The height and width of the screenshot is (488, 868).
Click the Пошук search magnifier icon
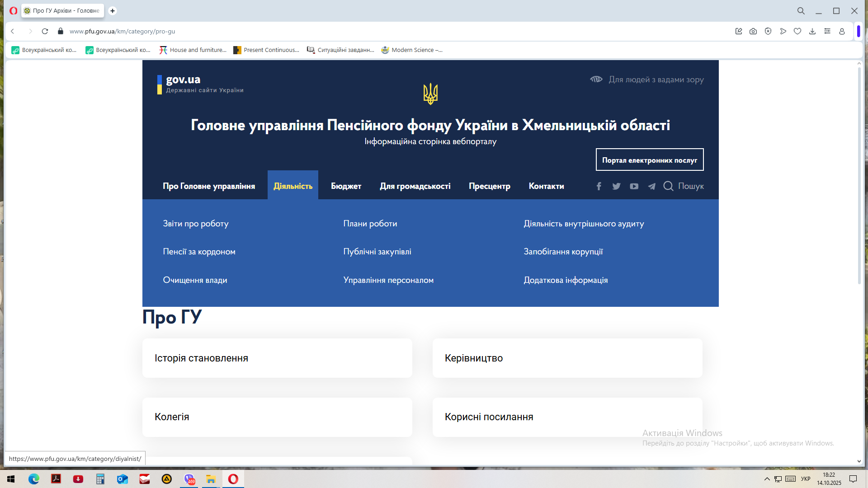coord(668,186)
